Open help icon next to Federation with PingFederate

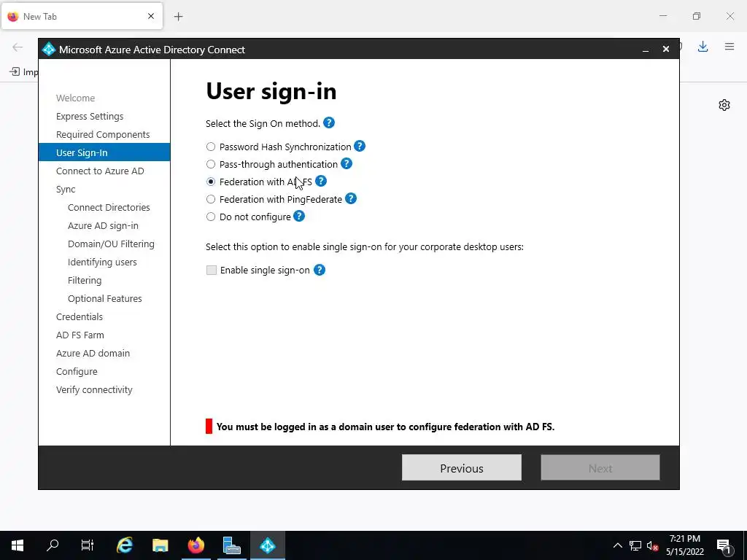pos(351,198)
